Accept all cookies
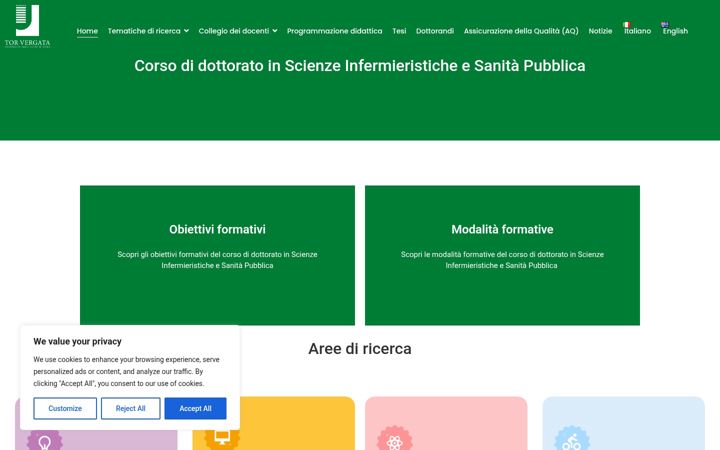This screenshot has height=450, width=720. [195, 408]
